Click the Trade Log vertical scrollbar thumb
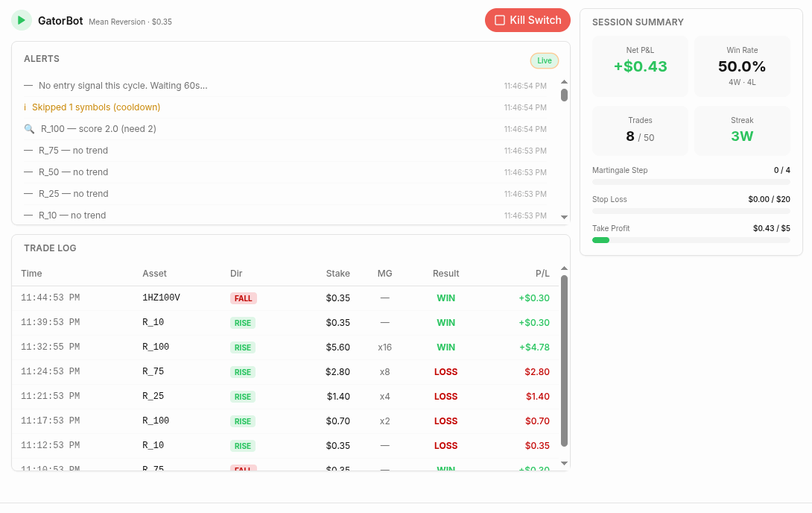Viewport: 812px width, 513px height. click(565, 361)
